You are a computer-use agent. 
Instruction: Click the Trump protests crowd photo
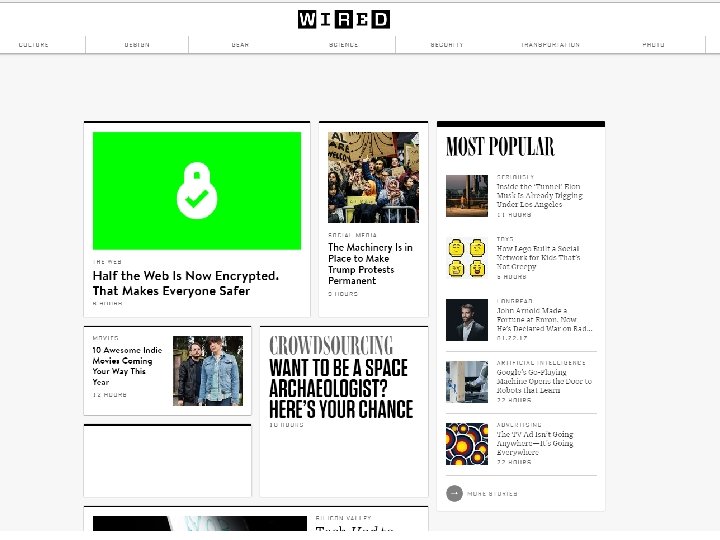(373, 177)
